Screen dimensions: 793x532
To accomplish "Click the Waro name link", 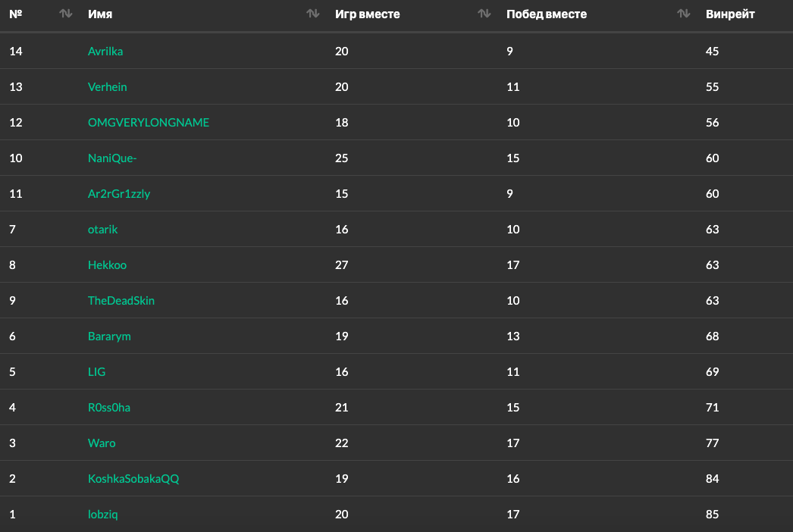I will point(102,443).
